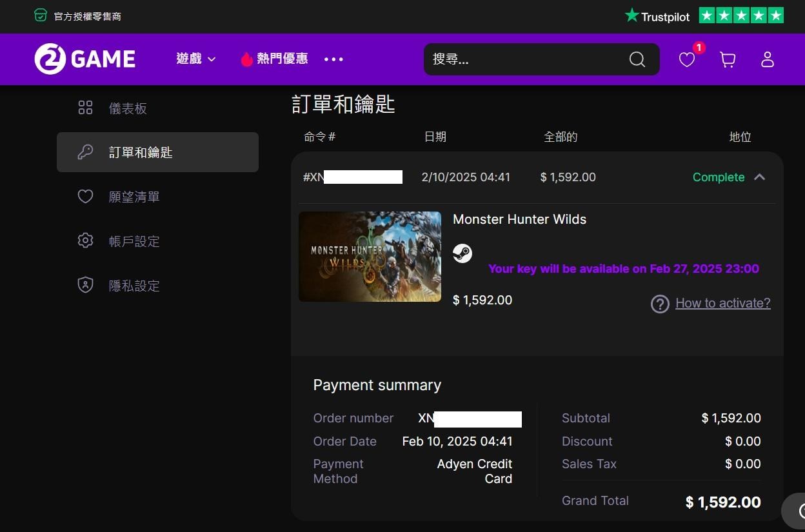Click the key availability date notice
The width and height of the screenshot is (805, 532).
(x=624, y=269)
